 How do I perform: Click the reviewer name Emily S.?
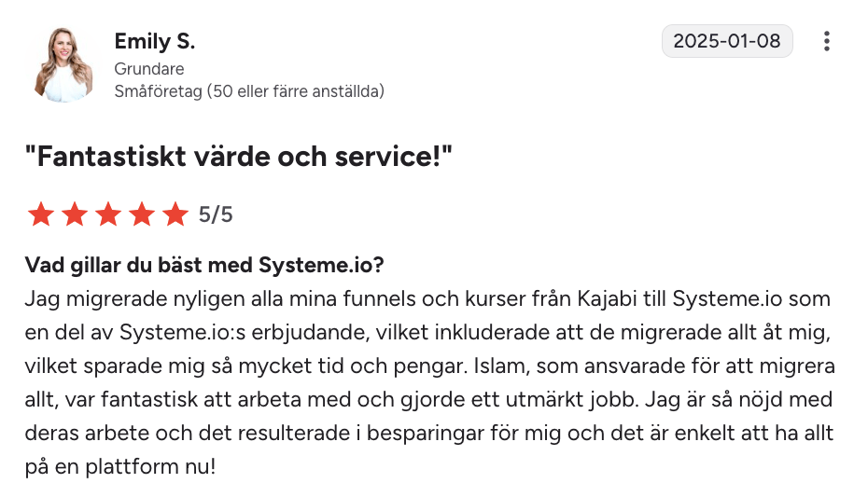(154, 42)
